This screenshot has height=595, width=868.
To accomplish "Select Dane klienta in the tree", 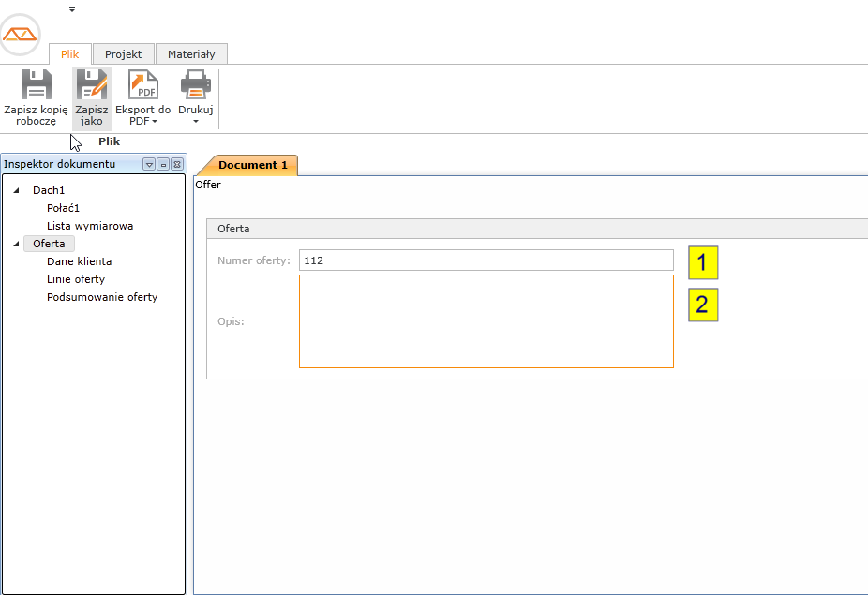I will (79, 261).
